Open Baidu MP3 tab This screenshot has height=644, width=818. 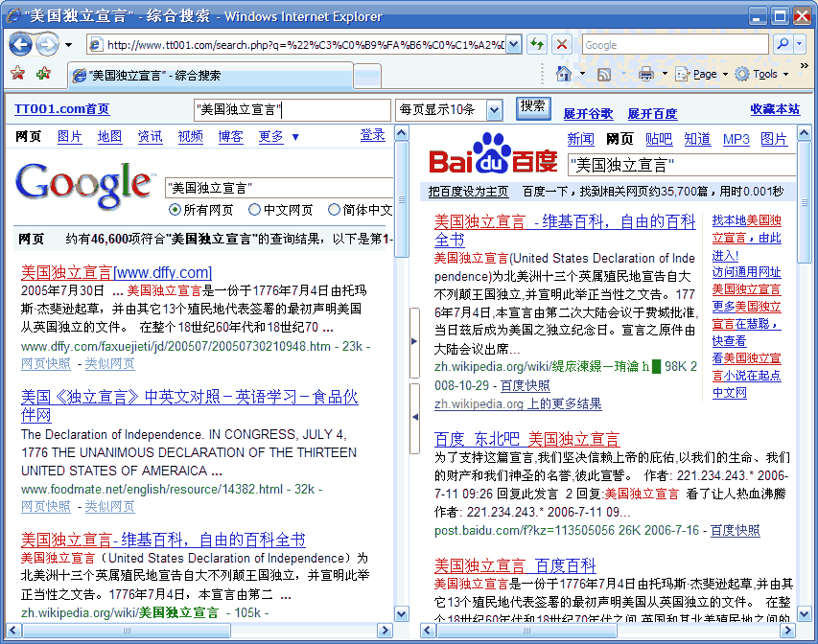coord(736,139)
